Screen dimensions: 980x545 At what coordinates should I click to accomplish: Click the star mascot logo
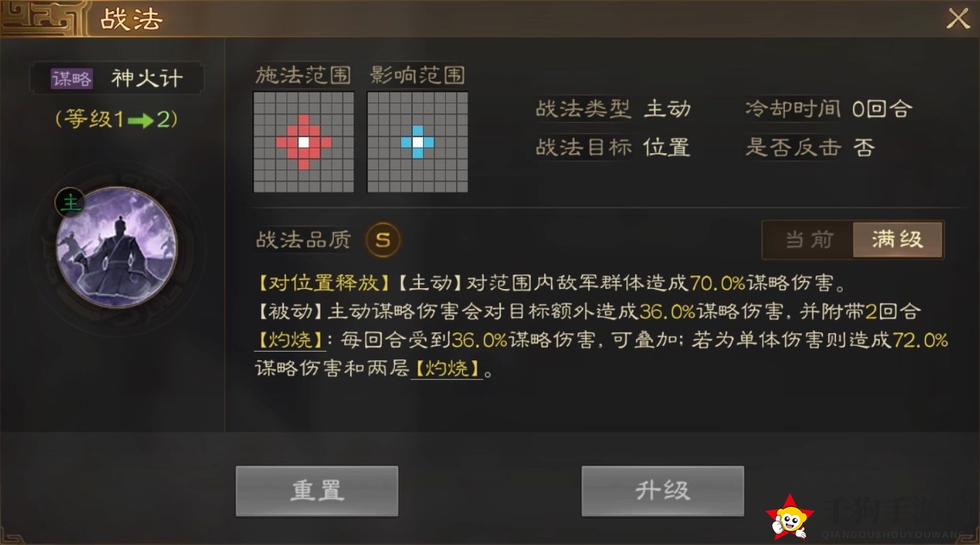[789, 517]
